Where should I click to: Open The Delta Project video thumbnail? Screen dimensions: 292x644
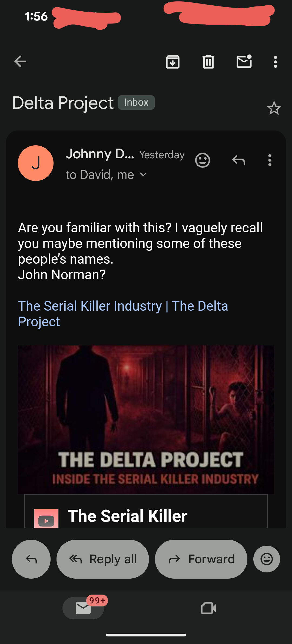tap(146, 420)
